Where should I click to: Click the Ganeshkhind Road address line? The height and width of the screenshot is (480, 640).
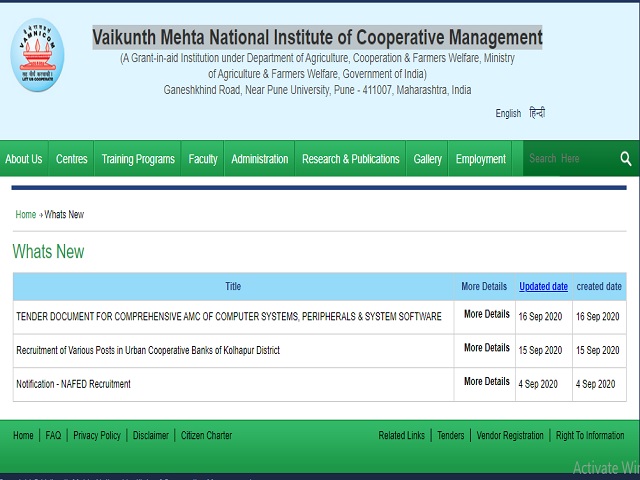318,90
